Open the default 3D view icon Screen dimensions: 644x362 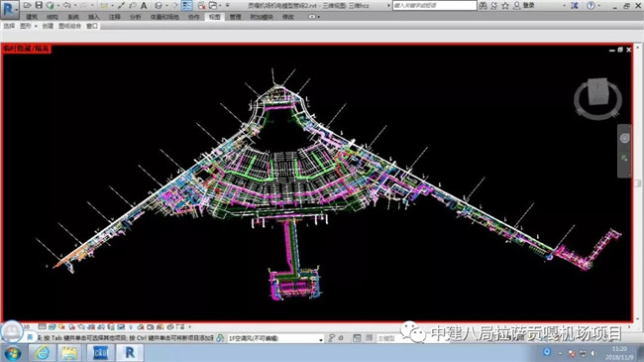click(159, 5)
